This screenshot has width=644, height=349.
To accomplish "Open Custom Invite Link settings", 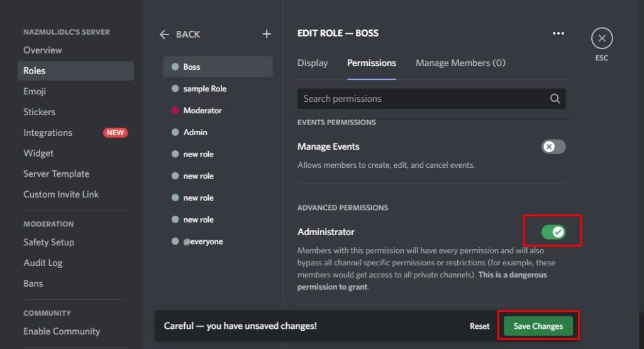I will point(61,194).
